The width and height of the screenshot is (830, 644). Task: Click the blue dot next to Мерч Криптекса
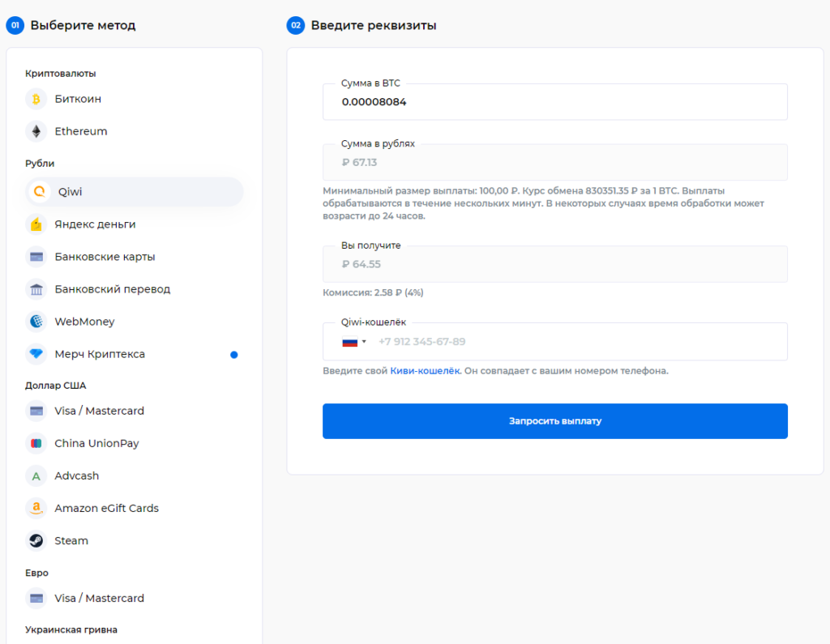pyautogui.click(x=234, y=354)
